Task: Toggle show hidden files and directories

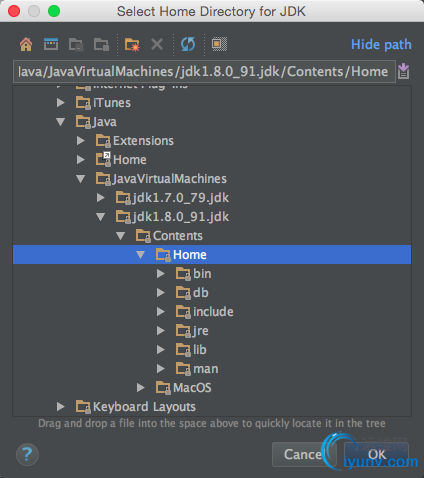Action: coord(219,44)
